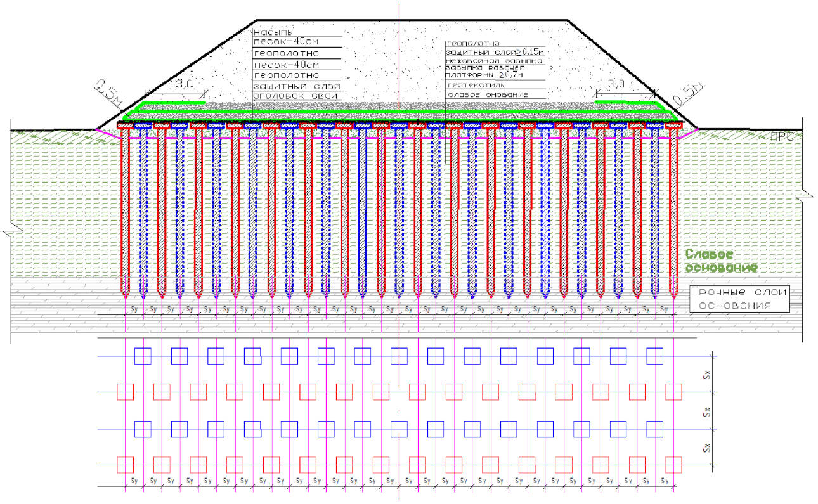818x504 pixels.
Task: Select the '3,0' dimension above the left berm
Action: coord(183,83)
